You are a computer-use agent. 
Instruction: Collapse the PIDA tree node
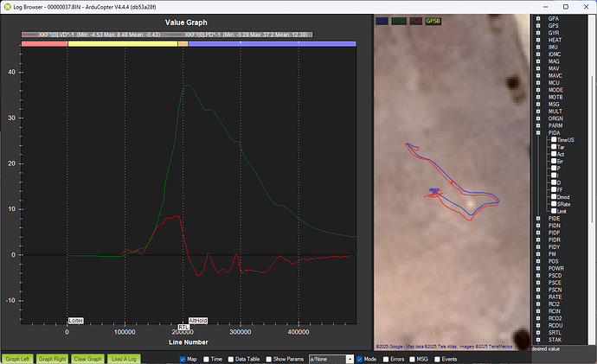click(x=538, y=132)
